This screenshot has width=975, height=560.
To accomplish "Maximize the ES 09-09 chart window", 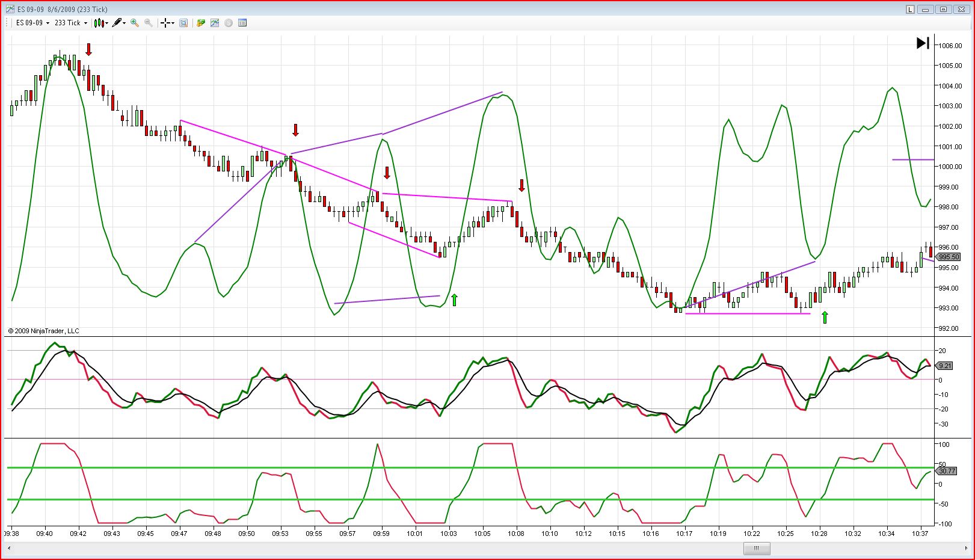I will tap(944, 9).
